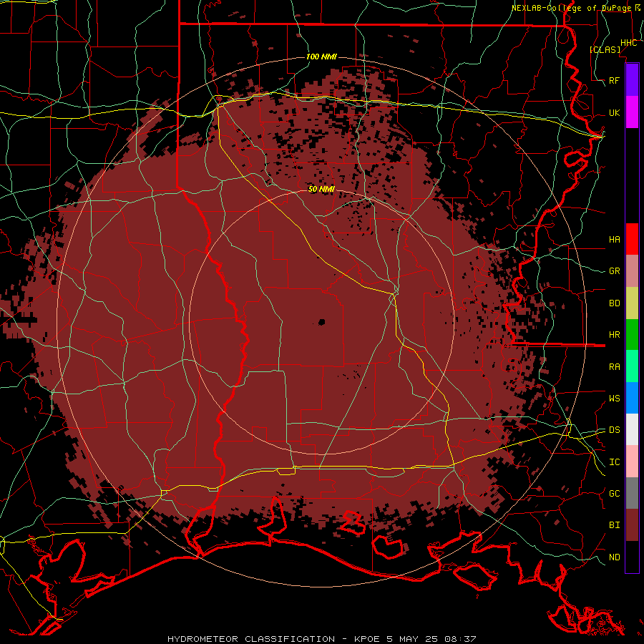Image resolution: width=644 pixels, height=644 pixels.
Task: Click the RF purple legend swatch
Action: pyautogui.click(x=632, y=80)
